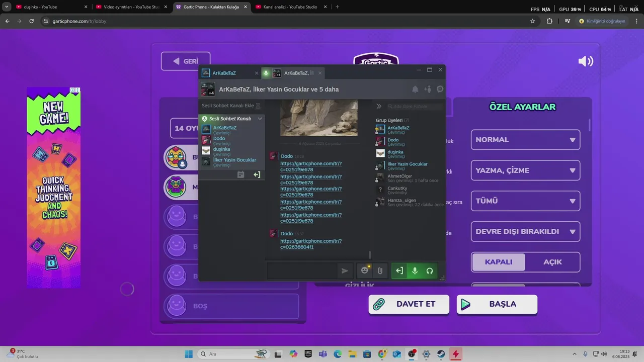This screenshot has height=362, width=644.
Task: Select the KAPALI option in settings
Action: click(x=498, y=262)
